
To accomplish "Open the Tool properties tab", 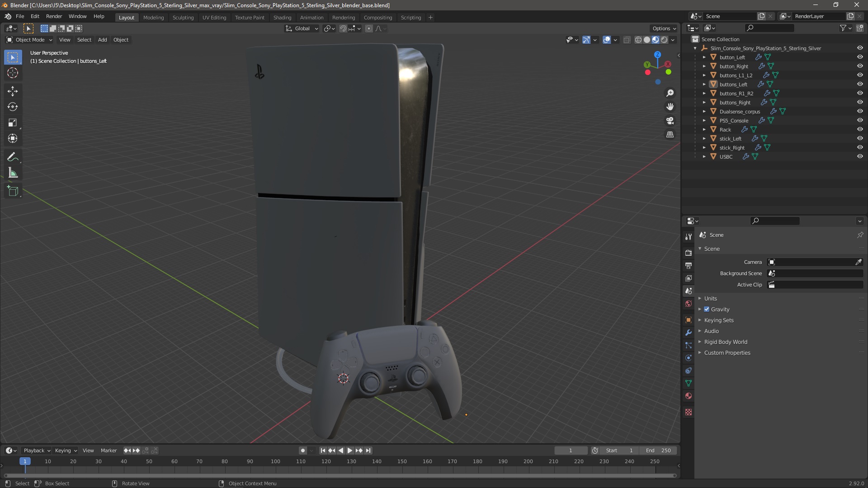I will point(689,236).
